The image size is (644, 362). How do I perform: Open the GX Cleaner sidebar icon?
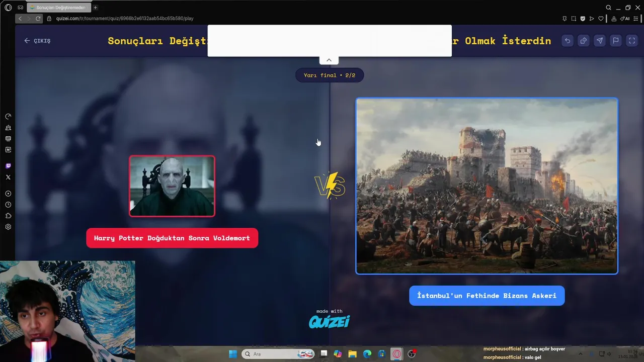pyautogui.click(x=8, y=128)
